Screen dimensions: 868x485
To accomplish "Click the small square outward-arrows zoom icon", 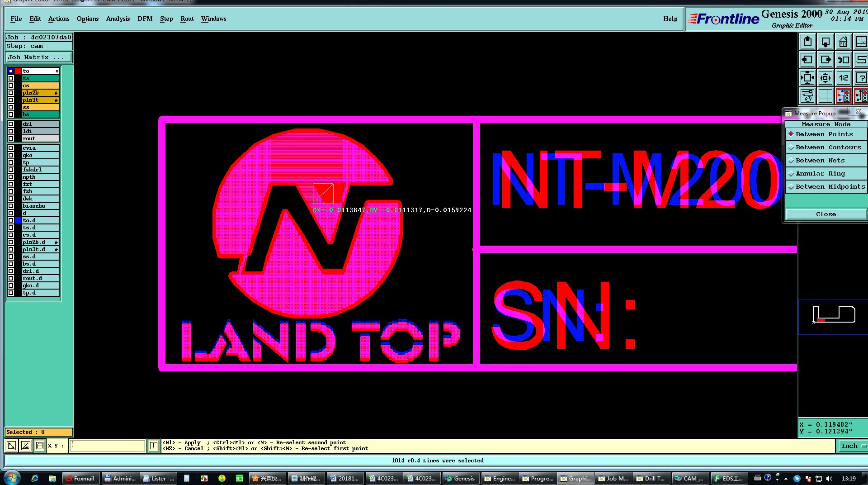I will [x=826, y=78].
